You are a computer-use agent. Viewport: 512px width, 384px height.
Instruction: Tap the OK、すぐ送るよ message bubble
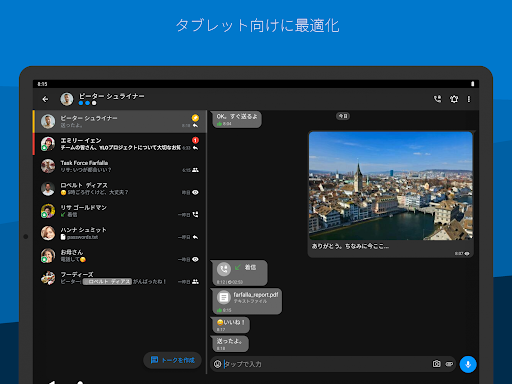click(x=237, y=119)
